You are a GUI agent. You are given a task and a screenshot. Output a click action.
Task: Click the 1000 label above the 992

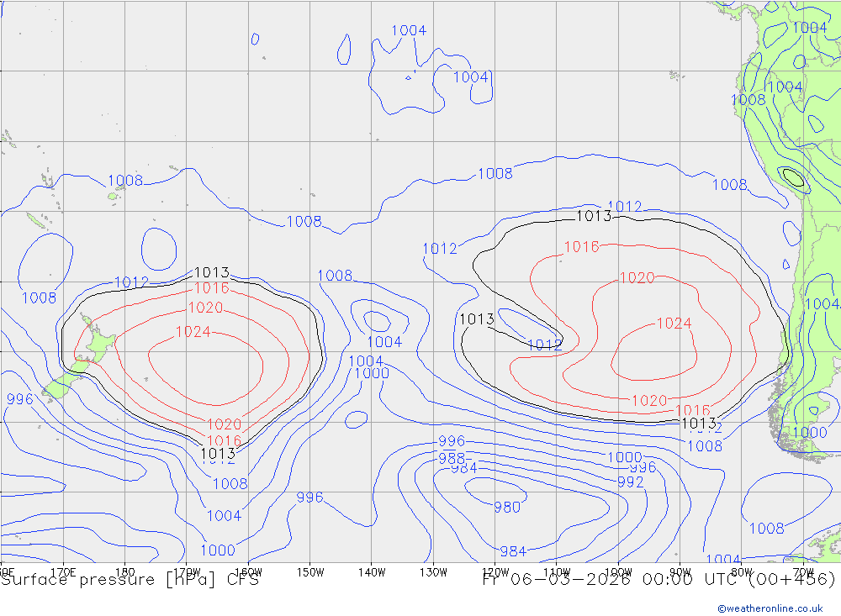point(625,457)
